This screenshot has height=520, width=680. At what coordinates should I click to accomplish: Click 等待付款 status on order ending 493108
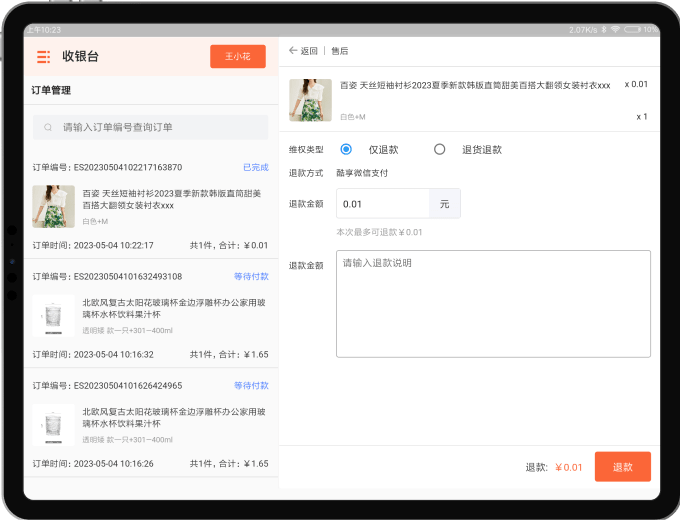click(251, 276)
